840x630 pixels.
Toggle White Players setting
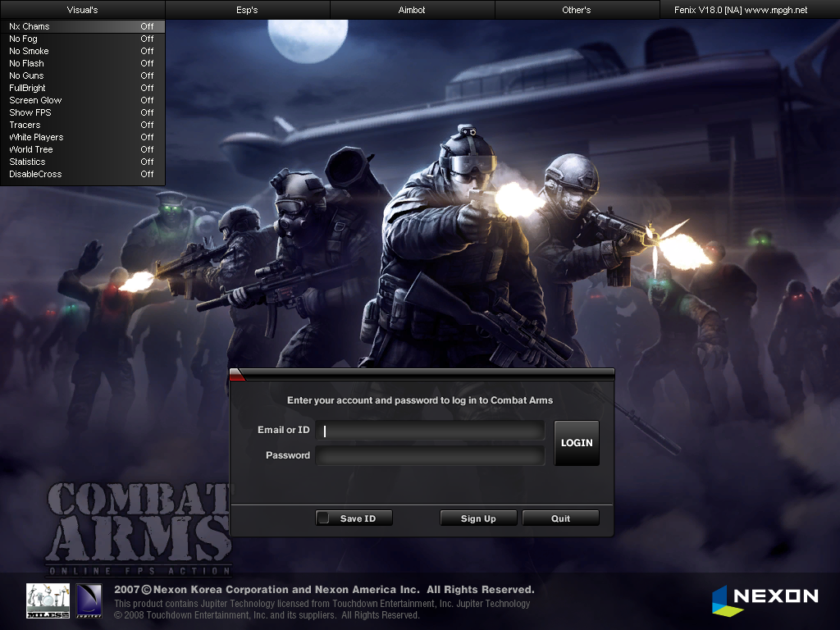point(83,137)
